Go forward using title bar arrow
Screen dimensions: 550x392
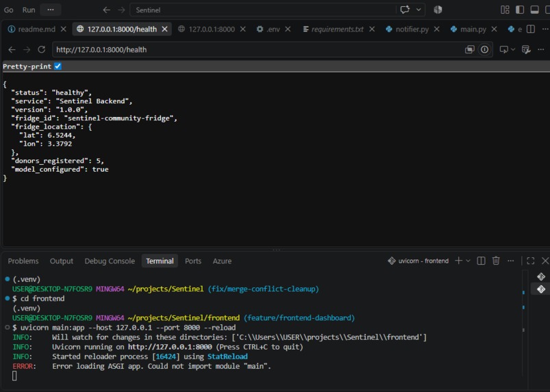click(121, 10)
